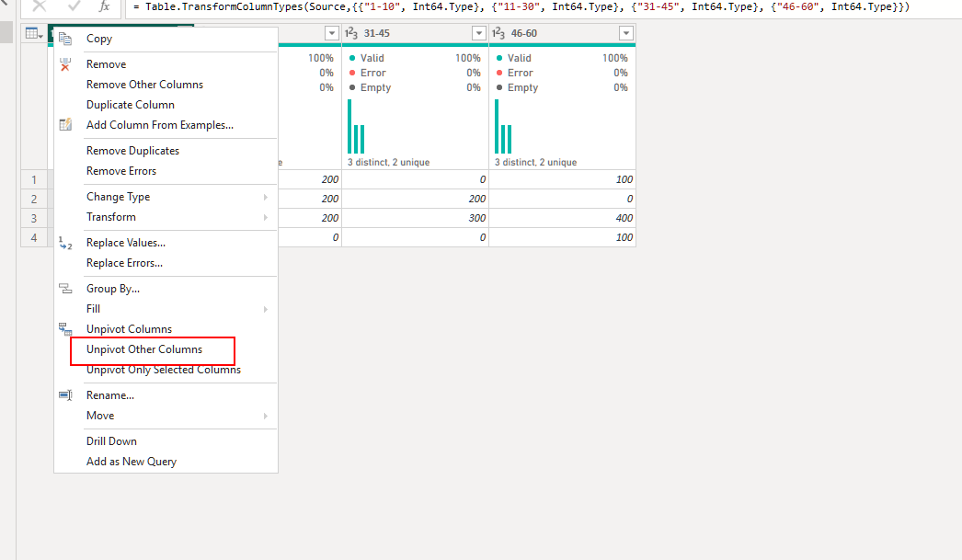Choose Unpivot Other Columns
Image resolution: width=962 pixels, height=560 pixels.
[144, 349]
